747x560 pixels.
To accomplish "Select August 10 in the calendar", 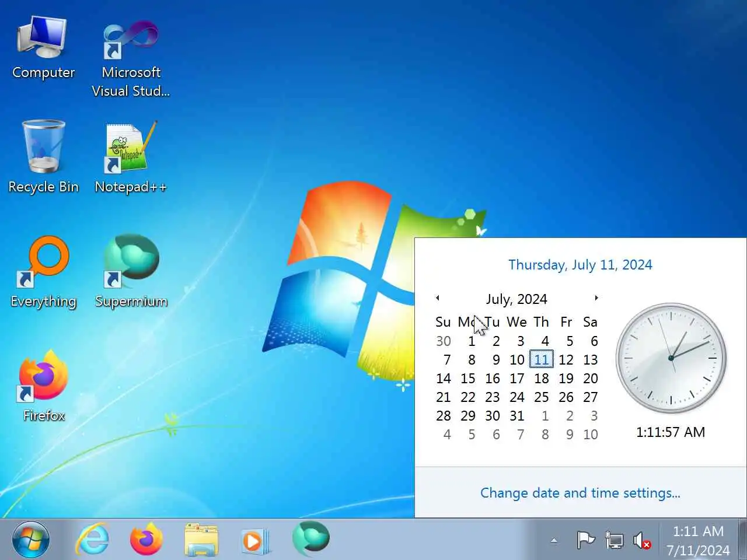I will [x=591, y=435].
